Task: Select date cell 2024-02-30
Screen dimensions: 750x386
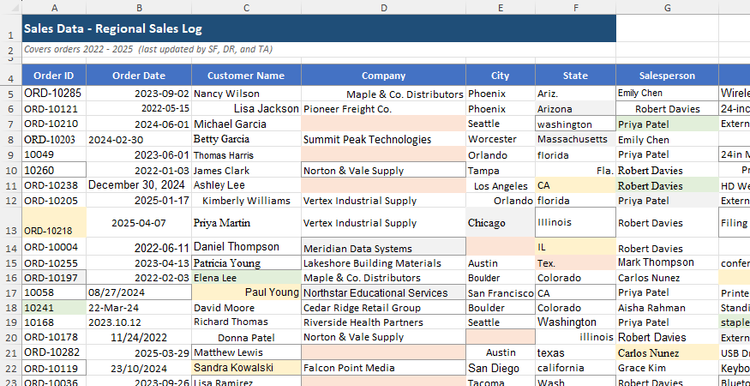Action: 139,140
